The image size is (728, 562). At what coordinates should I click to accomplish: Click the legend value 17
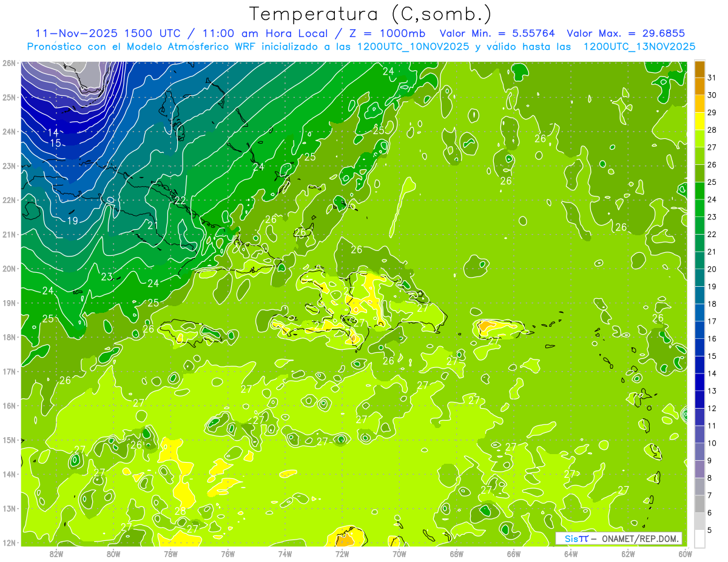pyautogui.click(x=712, y=321)
